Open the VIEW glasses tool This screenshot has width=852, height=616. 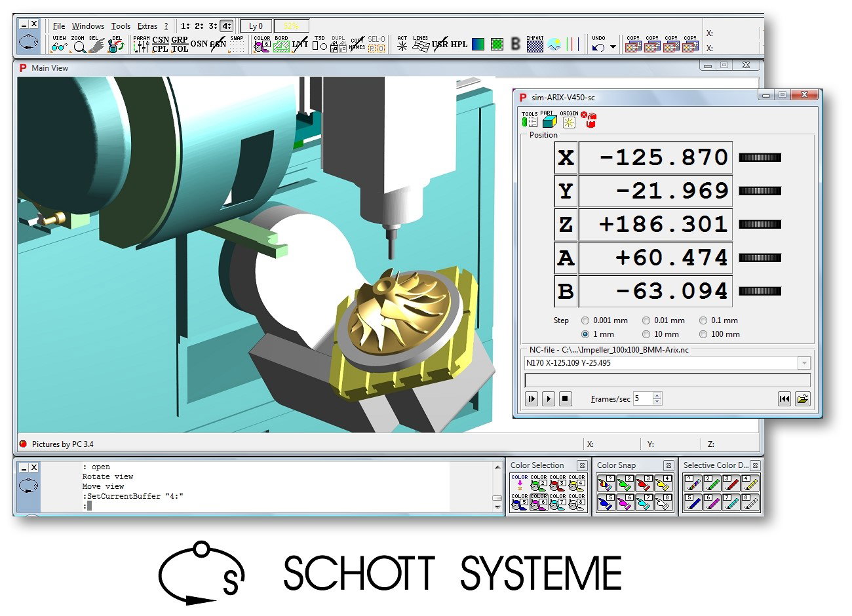(x=59, y=45)
